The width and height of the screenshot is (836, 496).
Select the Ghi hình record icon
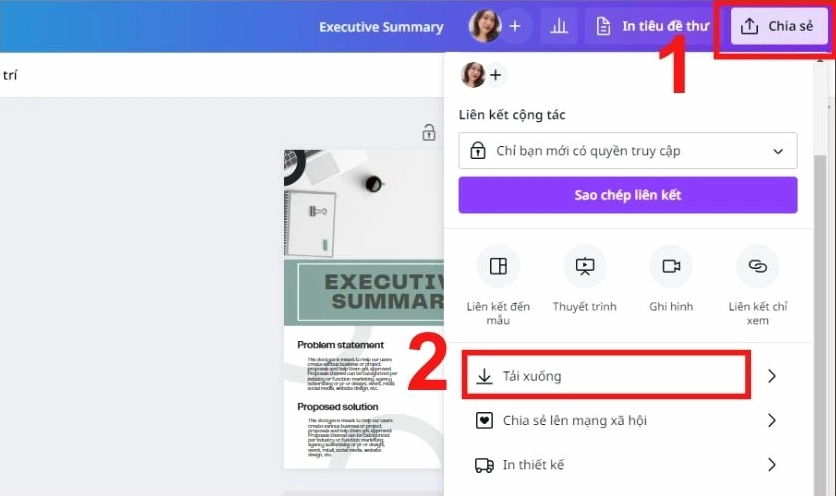click(670, 266)
